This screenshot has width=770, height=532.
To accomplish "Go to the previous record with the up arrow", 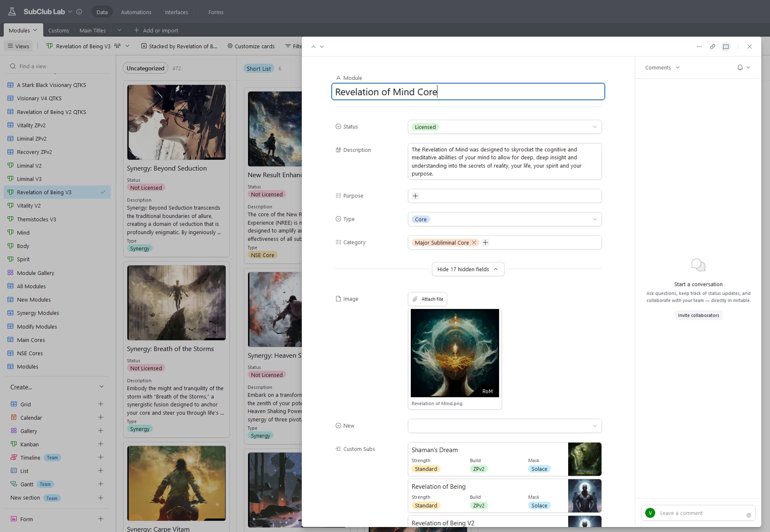I will [313, 47].
